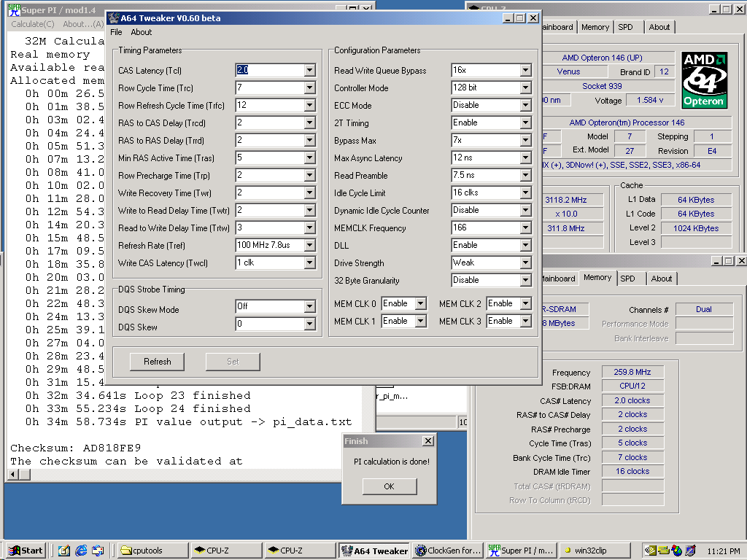Image resolution: width=747 pixels, height=560 pixels.
Task: Open the Windows Start menu
Action: click(x=26, y=551)
